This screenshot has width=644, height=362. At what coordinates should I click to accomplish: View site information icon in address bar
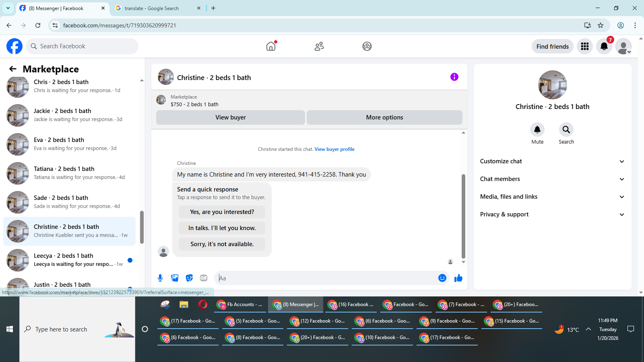pos(55,25)
